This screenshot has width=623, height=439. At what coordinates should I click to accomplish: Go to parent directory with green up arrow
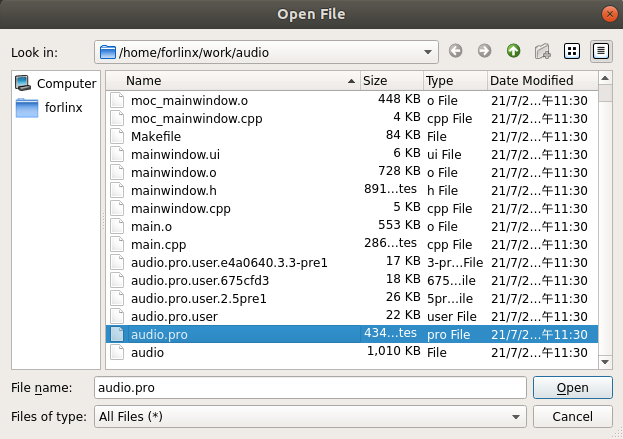tap(513, 51)
